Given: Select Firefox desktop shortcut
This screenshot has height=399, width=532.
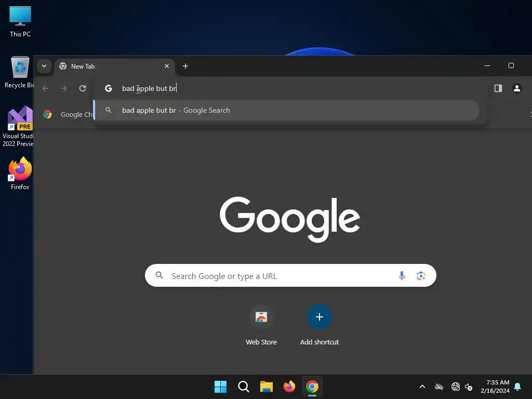Looking at the screenshot, I should tap(20, 174).
